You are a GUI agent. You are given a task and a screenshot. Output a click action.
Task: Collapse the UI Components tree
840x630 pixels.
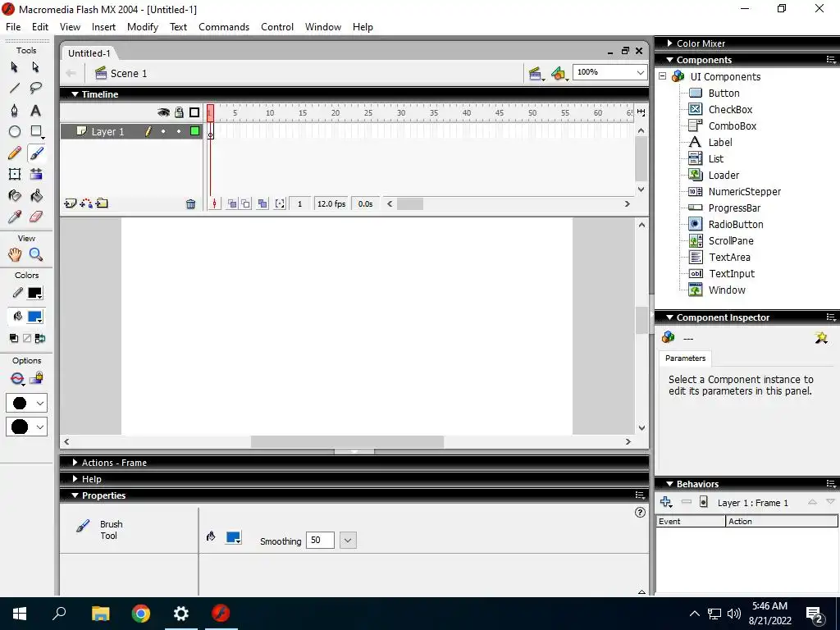[x=663, y=76]
